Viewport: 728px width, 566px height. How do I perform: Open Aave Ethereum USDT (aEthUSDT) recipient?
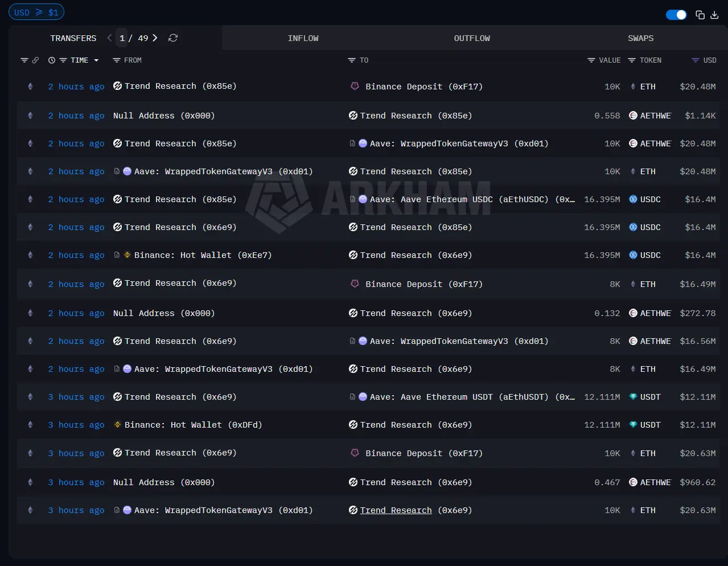472,397
